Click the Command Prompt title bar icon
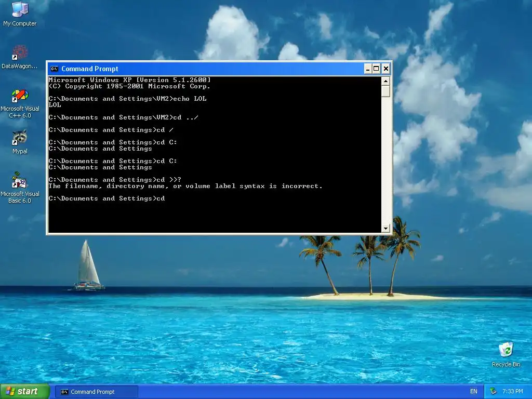 (54, 69)
